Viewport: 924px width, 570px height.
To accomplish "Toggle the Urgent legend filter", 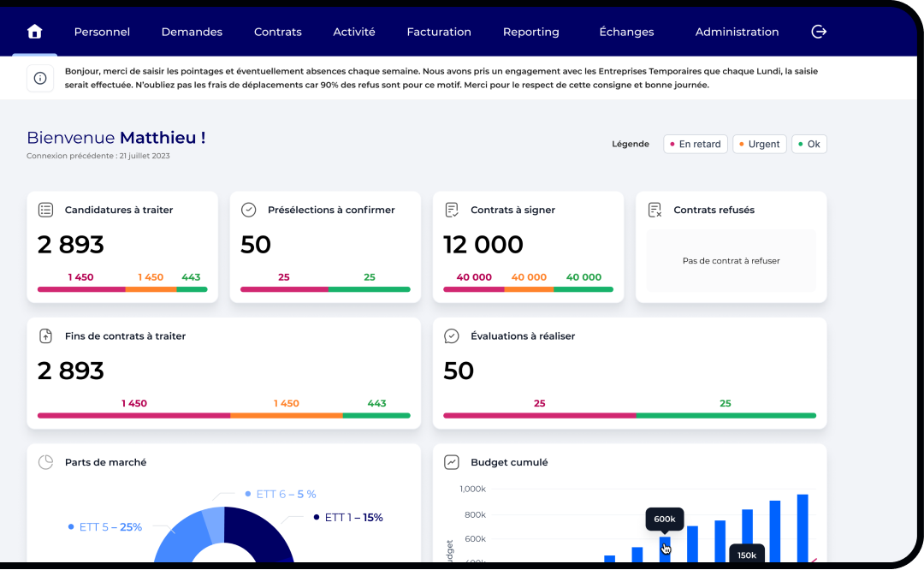I will coord(759,145).
